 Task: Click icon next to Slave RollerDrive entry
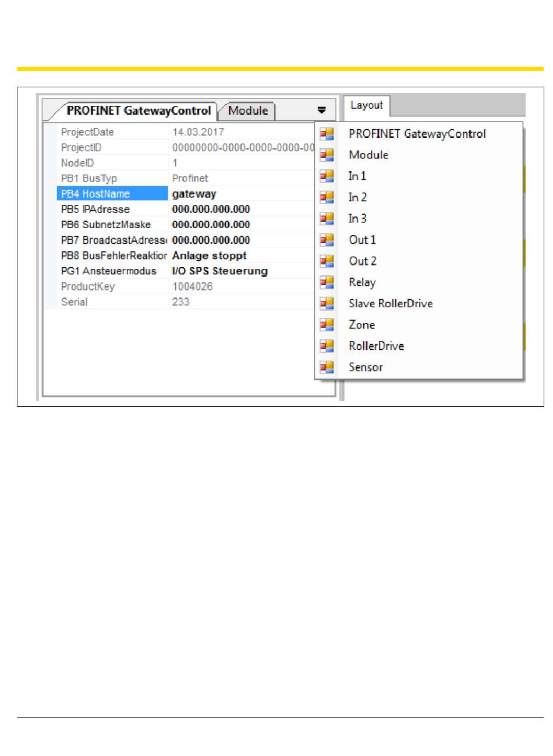click(x=327, y=303)
